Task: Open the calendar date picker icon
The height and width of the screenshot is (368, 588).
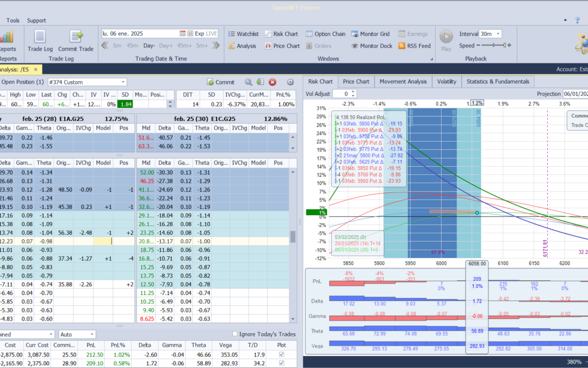Action: click(182, 33)
